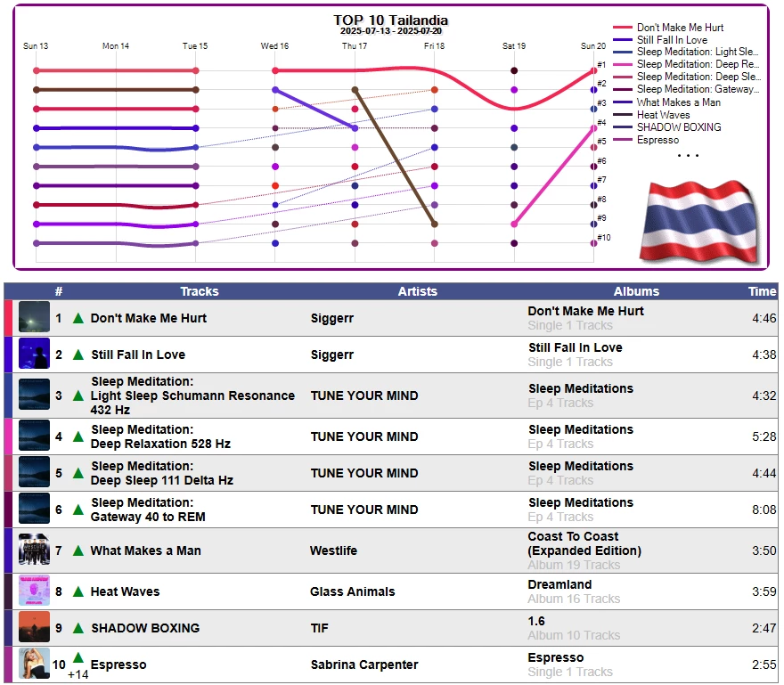Click the Albums column header
784x685 pixels.
(636, 291)
